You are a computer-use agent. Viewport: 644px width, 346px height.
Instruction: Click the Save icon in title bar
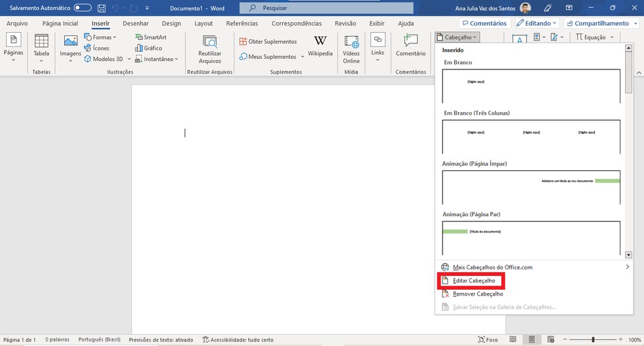pos(101,8)
